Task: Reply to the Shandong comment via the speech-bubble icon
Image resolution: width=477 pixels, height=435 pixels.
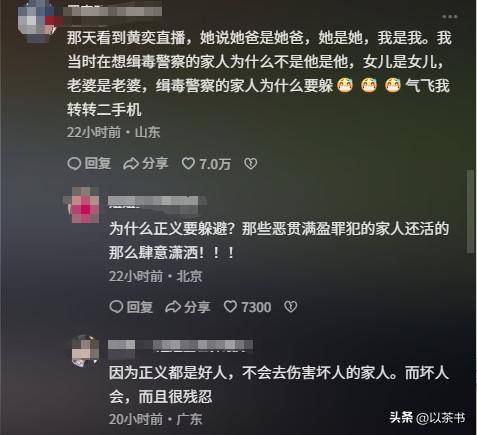Action: click(x=74, y=164)
